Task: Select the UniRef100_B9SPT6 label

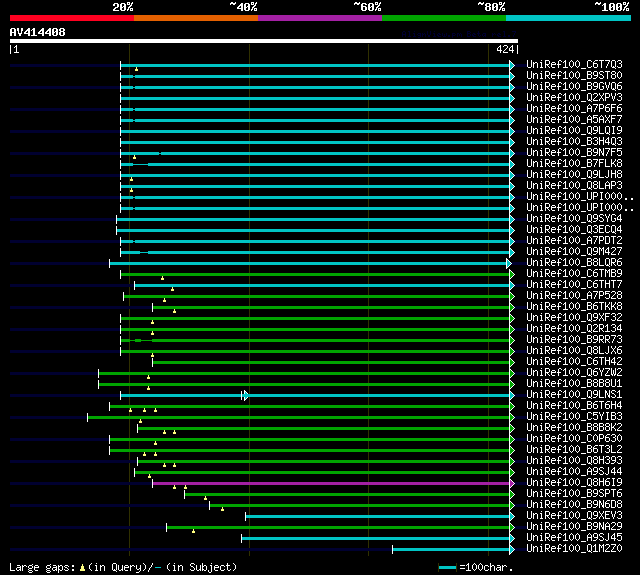Action: pyautogui.click(x=574, y=494)
